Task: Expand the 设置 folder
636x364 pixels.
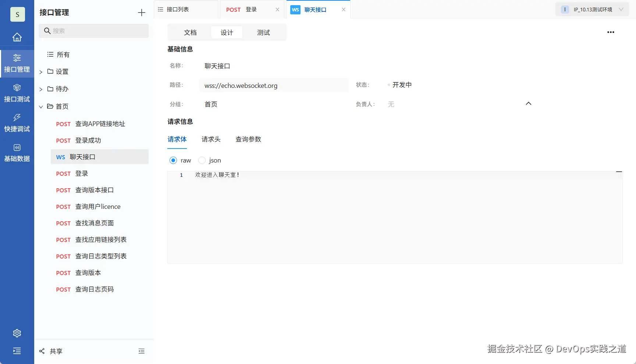Action: [41, 72]
